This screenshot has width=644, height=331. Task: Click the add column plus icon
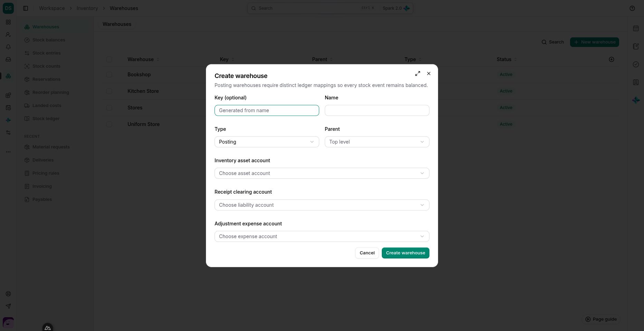pos(612,59)
